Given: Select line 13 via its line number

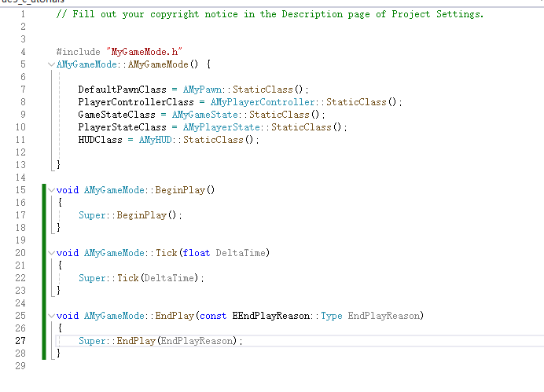Looking at the screenshot, I should [21, 165].
